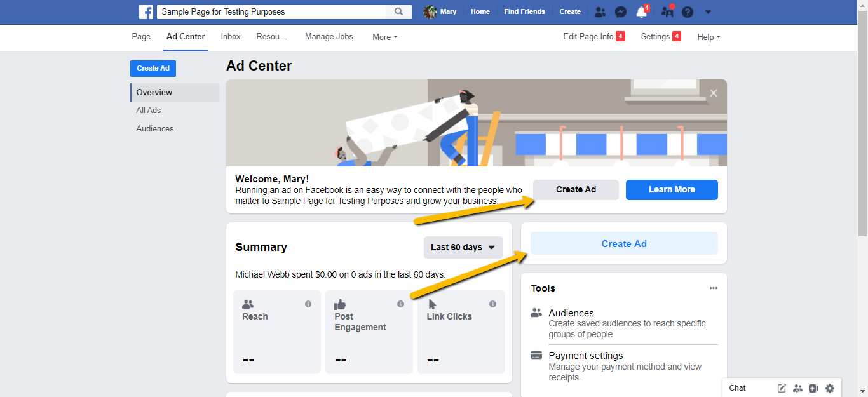
Task: Switch to the Page tab
Action: click(x=141, y=37)
